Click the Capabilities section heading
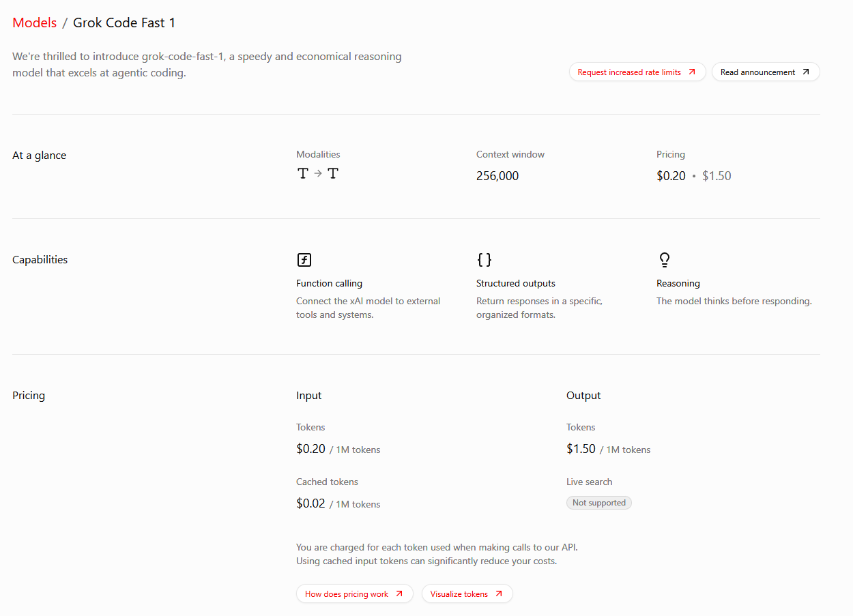 (40, 260)
